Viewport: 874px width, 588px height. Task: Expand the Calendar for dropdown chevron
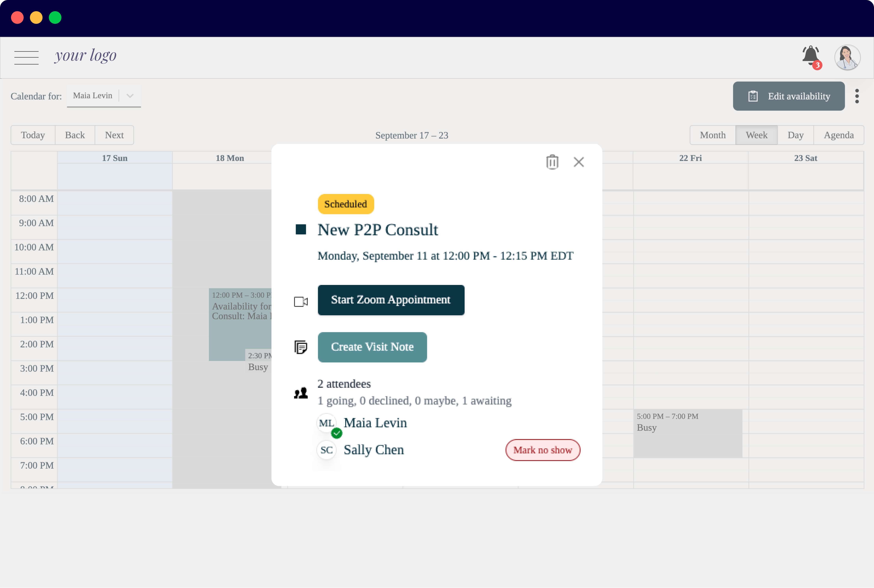(130, 96)
